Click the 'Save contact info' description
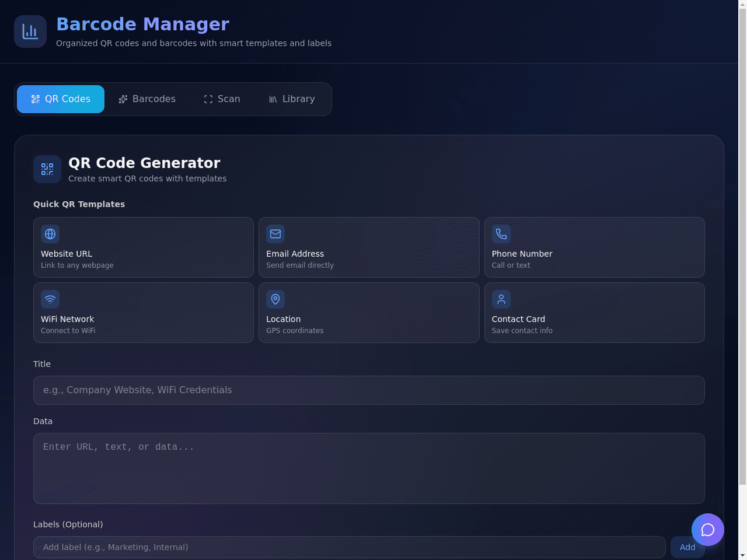The width and height of the screenshot is (747, 560). coord(522,331)
